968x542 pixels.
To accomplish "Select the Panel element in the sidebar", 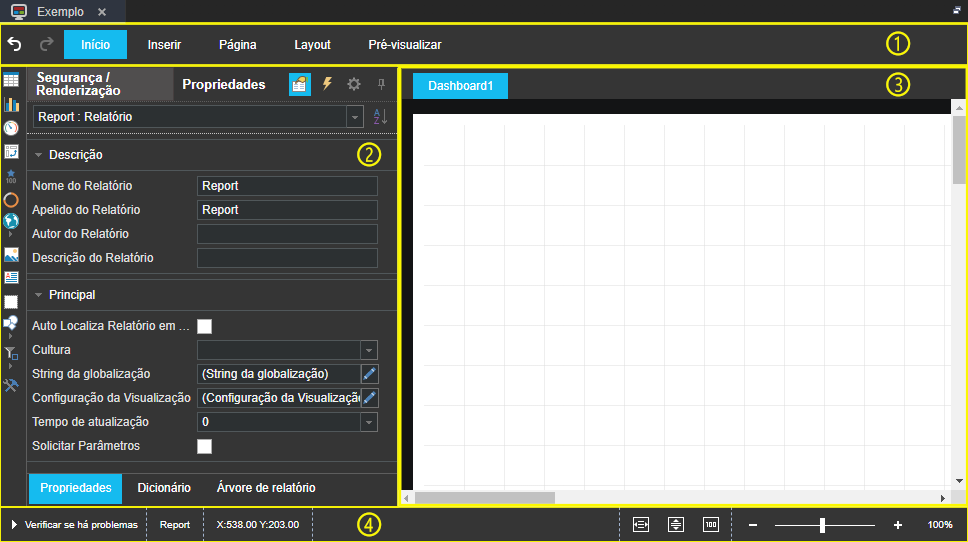I will click(x=11, y=302).
